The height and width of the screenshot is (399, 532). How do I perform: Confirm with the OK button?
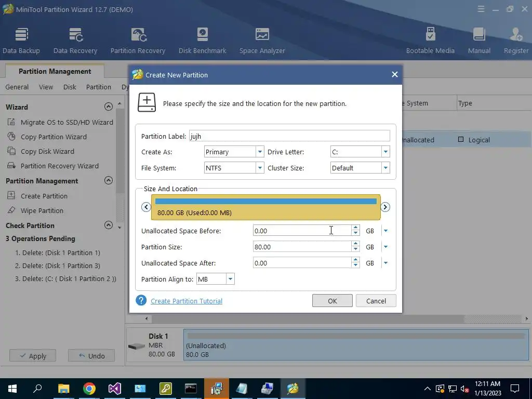click(x=332, y=301)
